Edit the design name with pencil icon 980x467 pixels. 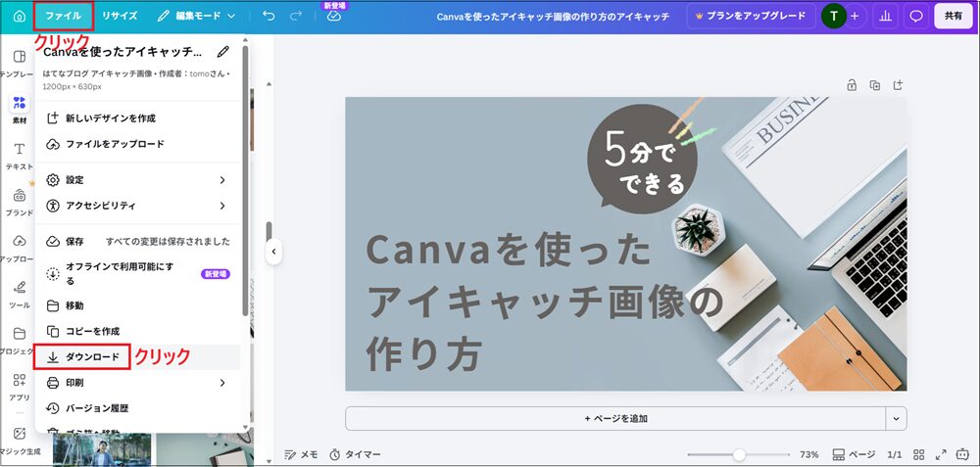point(222,52)
